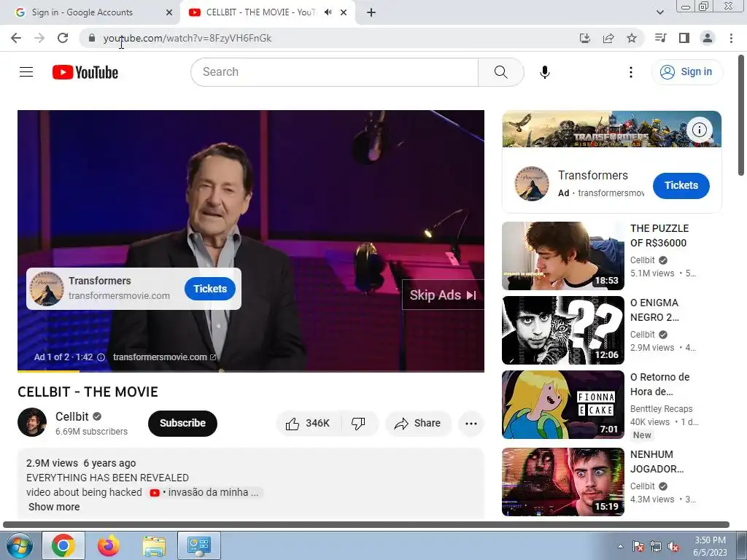This screenshot has width=747, height=560.
Task: Open O ENIGMA NEGRO 2 video thumbnail
Action: tap(562, 330)
